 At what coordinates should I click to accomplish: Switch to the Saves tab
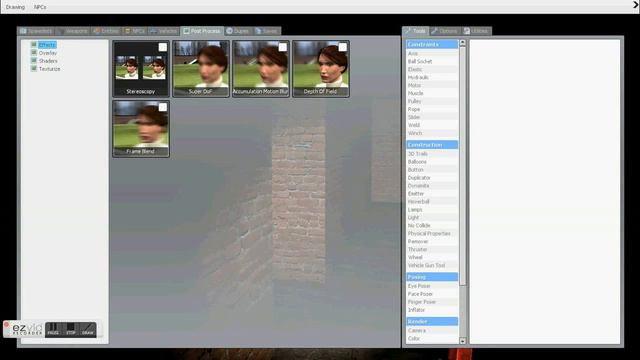(267, 31)
